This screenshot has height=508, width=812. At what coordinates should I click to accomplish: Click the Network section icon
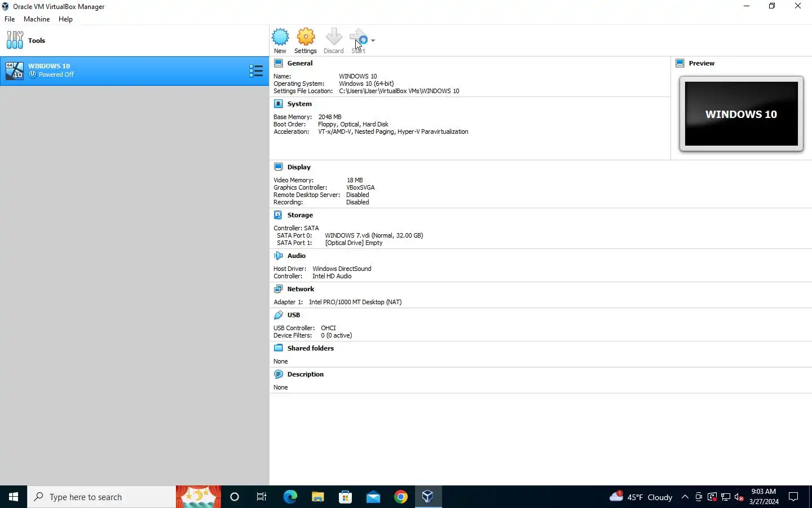(x=278, y=288)
